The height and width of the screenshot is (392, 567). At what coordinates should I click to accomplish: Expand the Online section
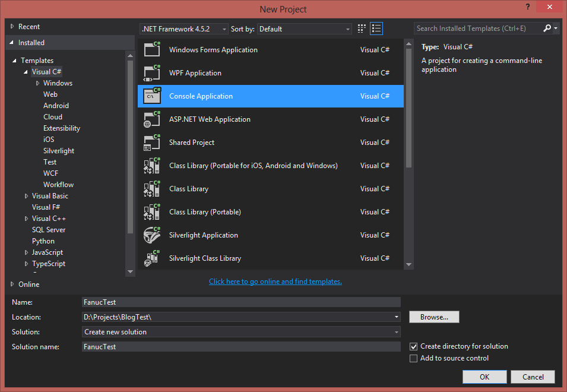[12, 284]
